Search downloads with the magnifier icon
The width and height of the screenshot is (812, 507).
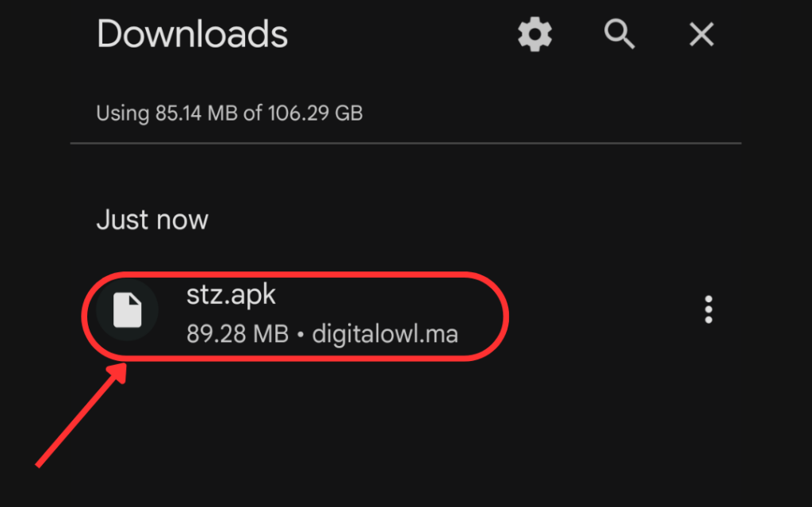[x=619, y=34]
